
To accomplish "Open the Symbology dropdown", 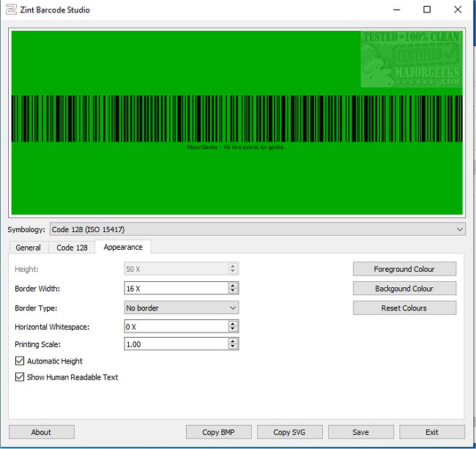I will point(257,229).
